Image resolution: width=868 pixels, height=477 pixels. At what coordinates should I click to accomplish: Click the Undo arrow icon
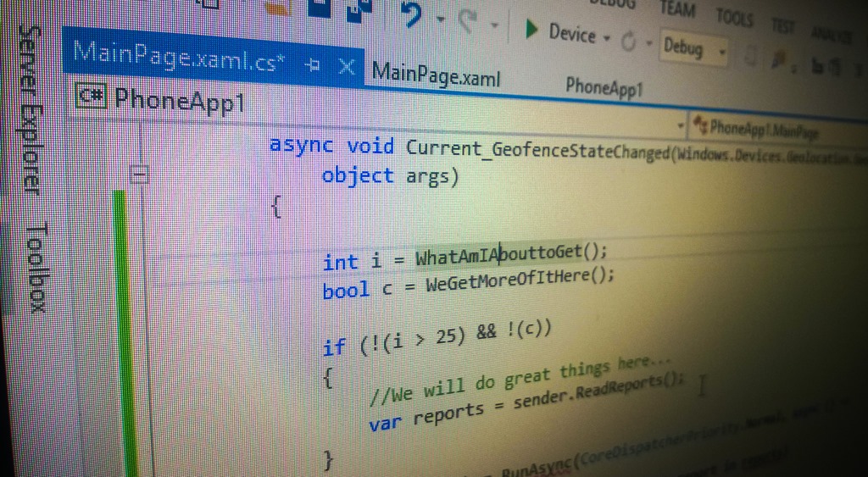411,15
